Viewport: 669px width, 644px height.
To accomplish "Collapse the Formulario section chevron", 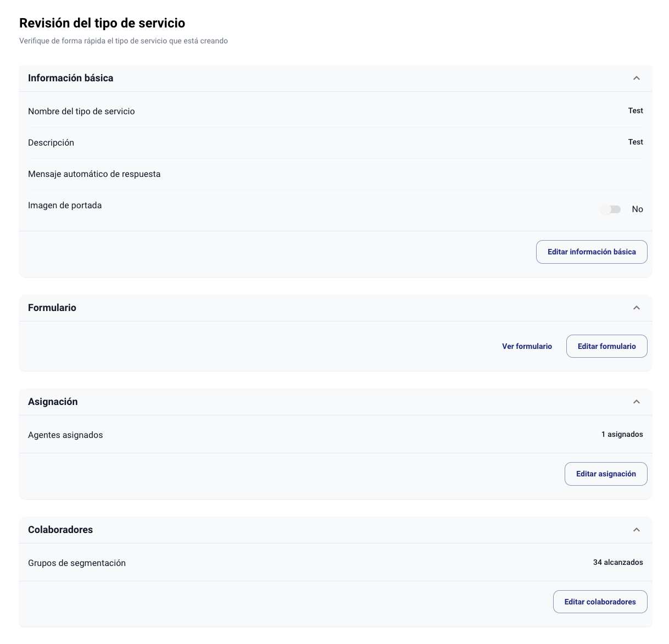I will tap(637, 308).
